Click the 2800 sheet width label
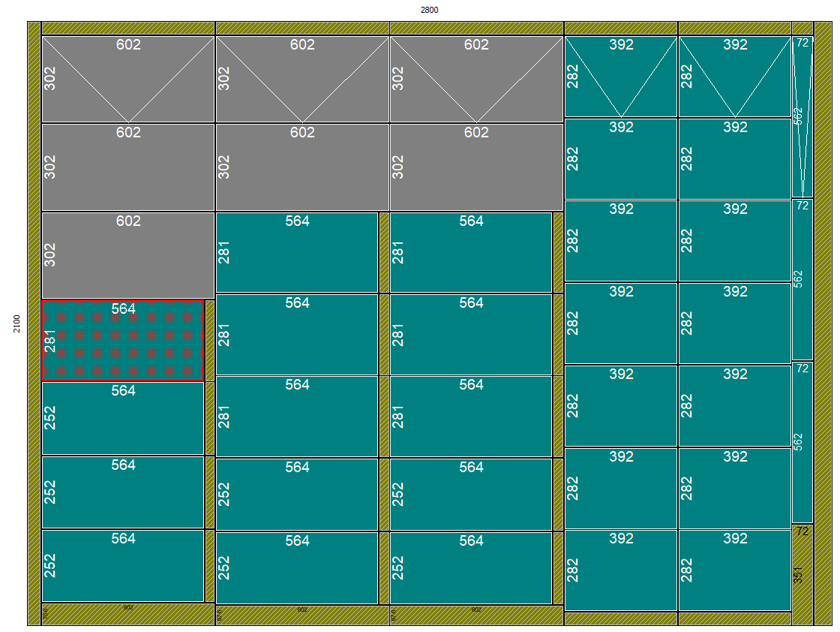Viewport: 840px width, 632px height. click(x=429, y=10)
